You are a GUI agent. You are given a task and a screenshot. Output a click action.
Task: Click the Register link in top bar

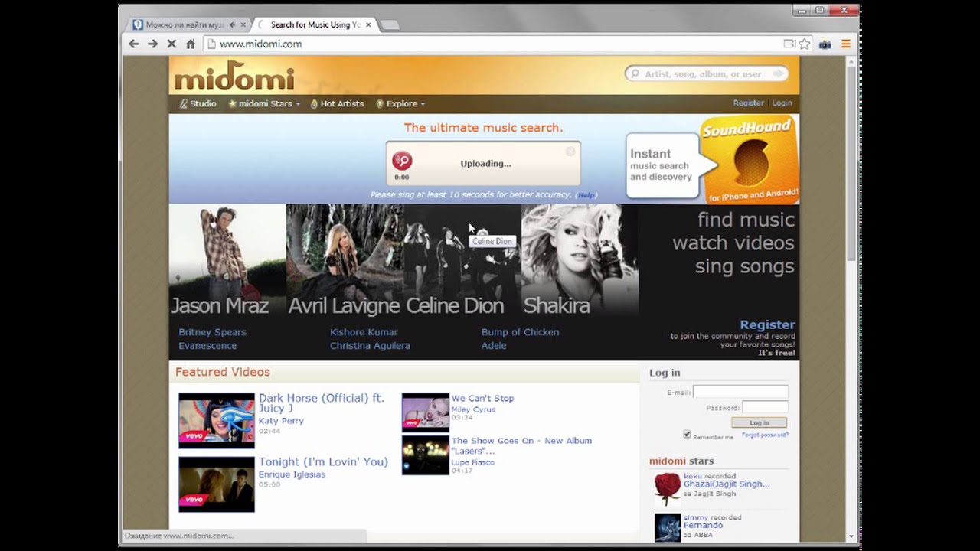point(748,103)
